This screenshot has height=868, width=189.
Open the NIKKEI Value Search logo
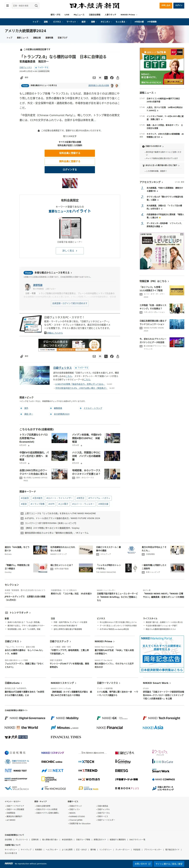coord(17,789)
